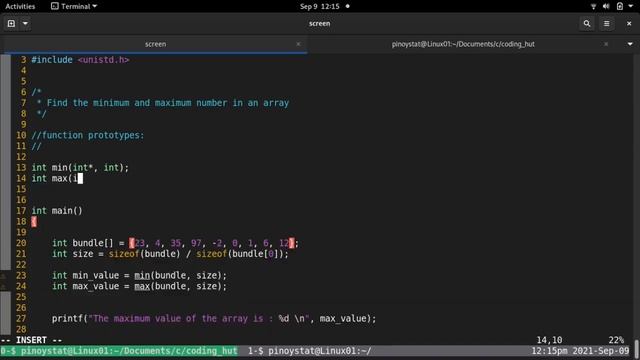Screen dimensions: 640x360
Task: Close the terminal window with X button
Action: coord(629,24)
